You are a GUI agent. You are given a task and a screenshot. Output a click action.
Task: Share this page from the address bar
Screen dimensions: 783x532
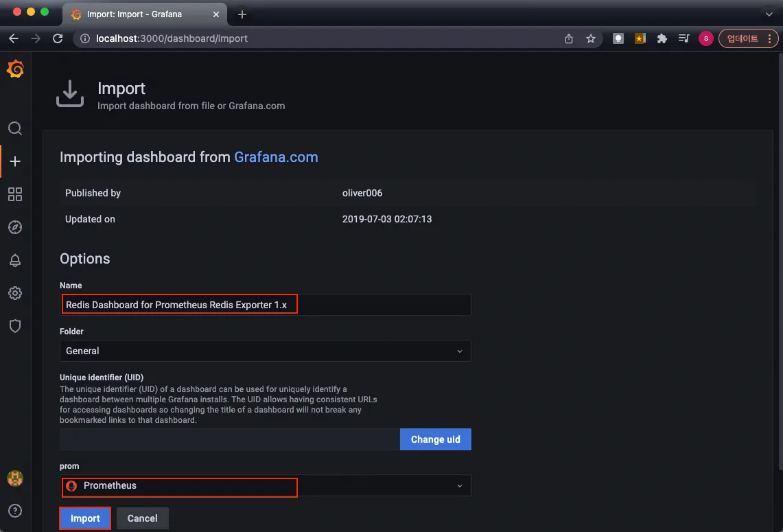click(569, 38)
